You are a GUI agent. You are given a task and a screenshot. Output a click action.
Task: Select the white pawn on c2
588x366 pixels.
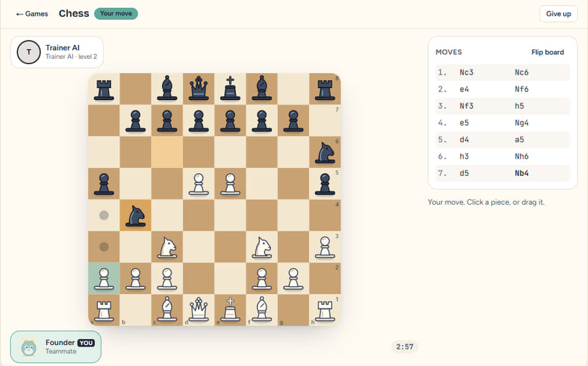(x=167, y=278)
